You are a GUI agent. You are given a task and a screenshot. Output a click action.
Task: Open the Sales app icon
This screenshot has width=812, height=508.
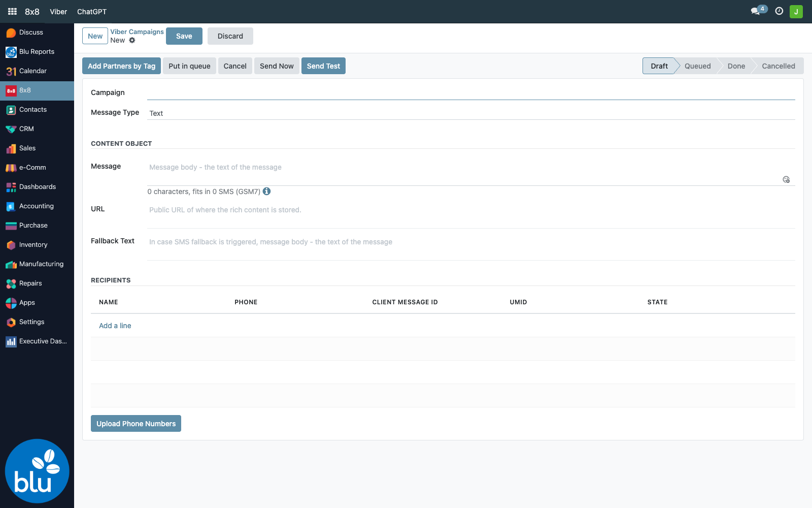(x=11, y=148)
